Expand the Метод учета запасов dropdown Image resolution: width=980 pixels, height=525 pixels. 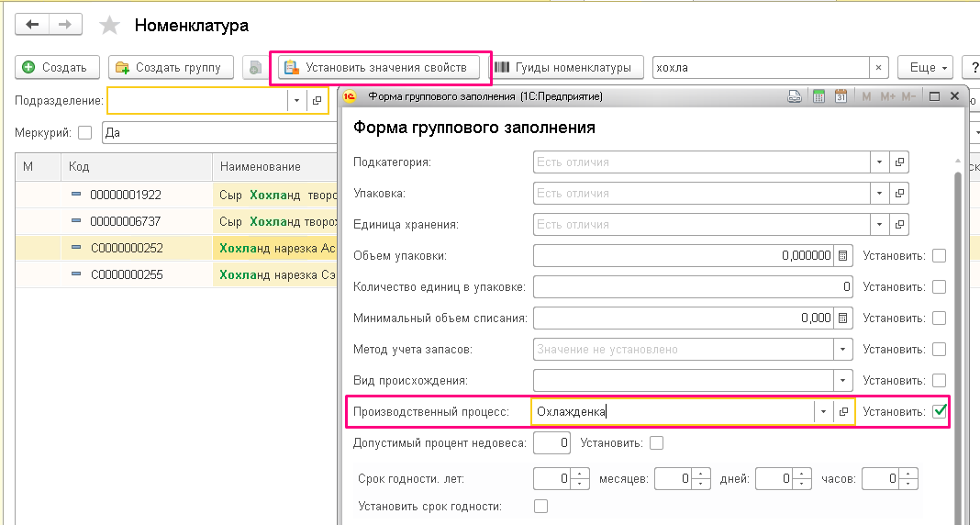pyautogui.click(x=843, y=350)
